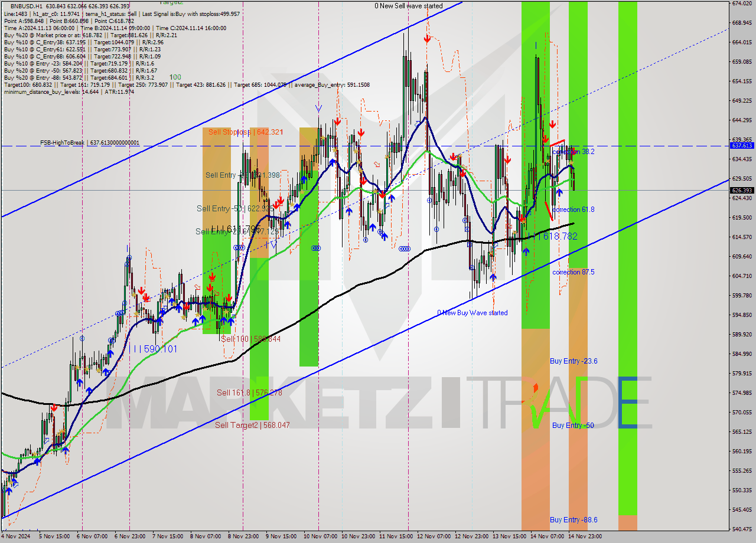Select the 0 New Sell wave started text
The width and height of the screenshot is (756, 543).
[409, 6]
